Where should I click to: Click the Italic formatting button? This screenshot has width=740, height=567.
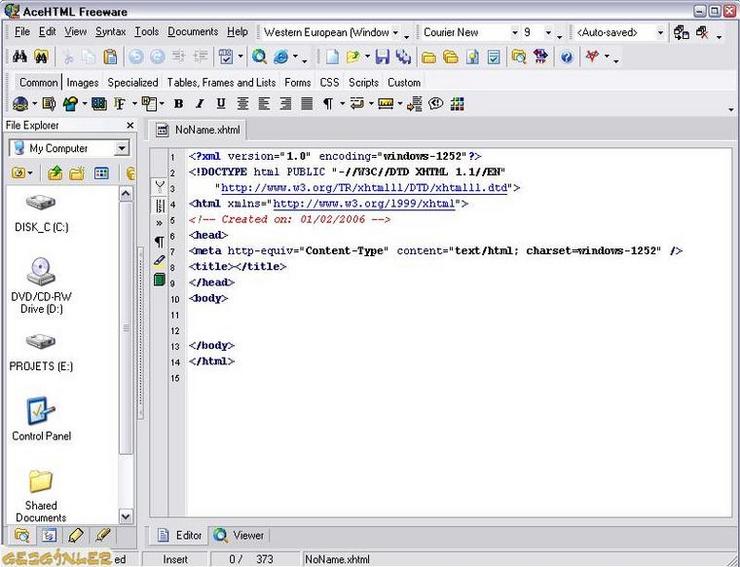pyautogui.click(x=200, y=103)
